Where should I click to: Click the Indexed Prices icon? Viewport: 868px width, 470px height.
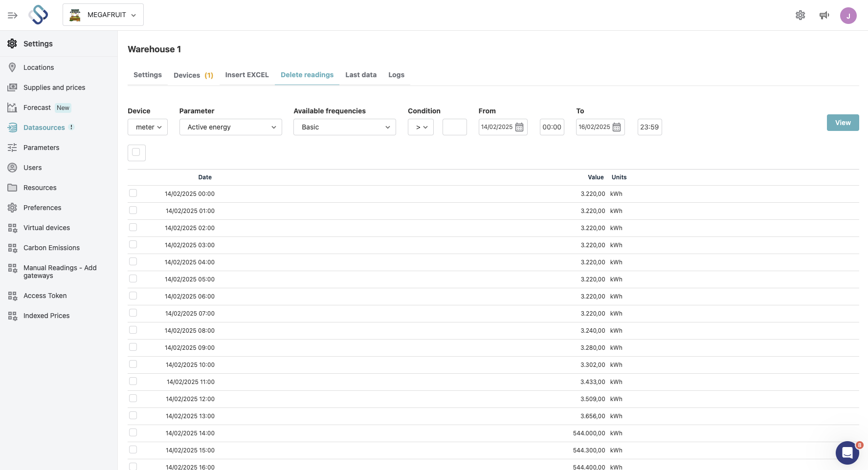(x=12, y=316)
